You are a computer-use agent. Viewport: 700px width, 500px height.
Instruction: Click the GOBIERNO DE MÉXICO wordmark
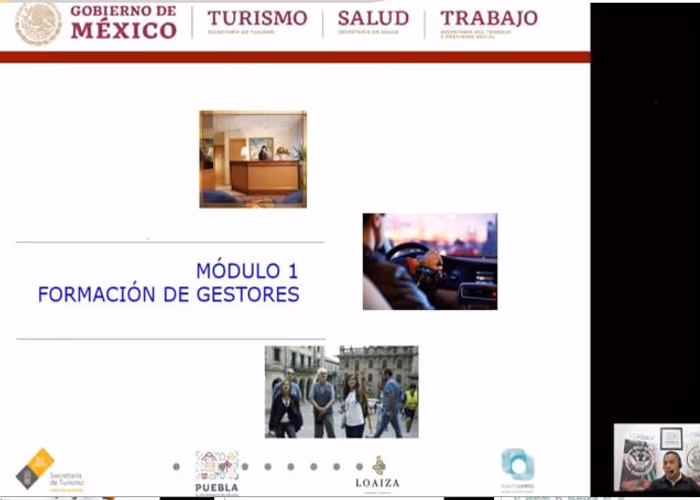(124, 22)
